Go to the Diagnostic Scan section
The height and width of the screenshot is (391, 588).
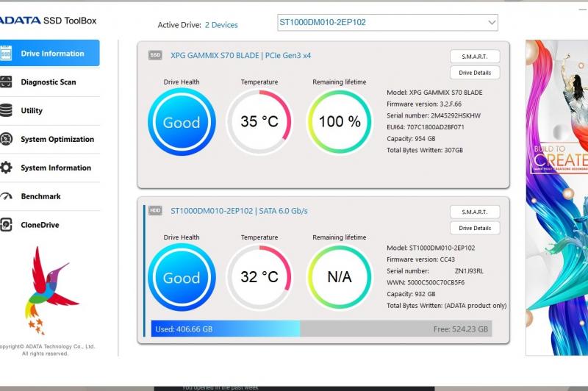click(49, 82)
